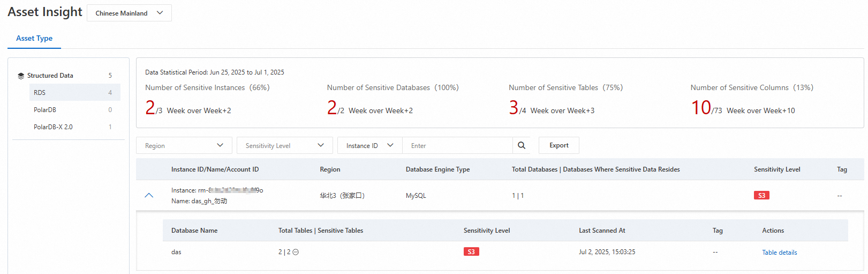
Task: Click the Sensitive Columns count 10
Action: point(700,108)
